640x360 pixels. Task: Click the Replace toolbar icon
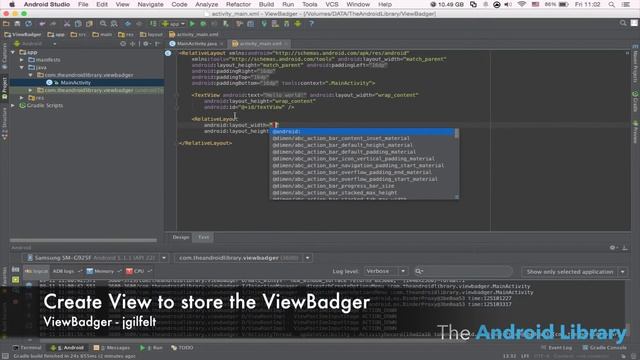[x=114, y=24]
